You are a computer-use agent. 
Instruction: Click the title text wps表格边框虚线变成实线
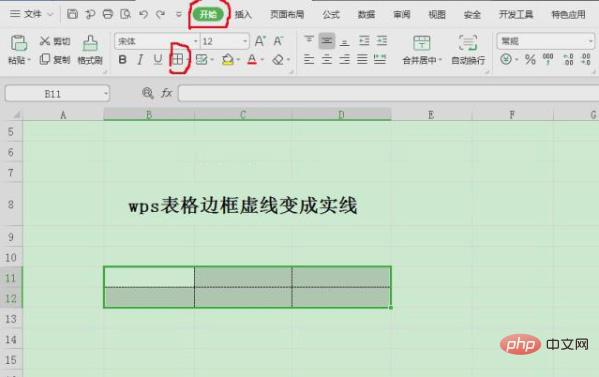pyautogui.click(x=243, y=205)
